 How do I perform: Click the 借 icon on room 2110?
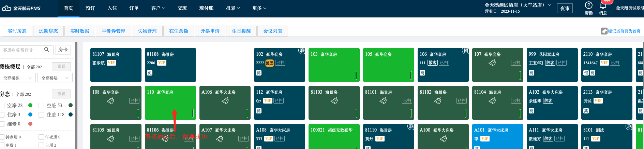(586, 73)
